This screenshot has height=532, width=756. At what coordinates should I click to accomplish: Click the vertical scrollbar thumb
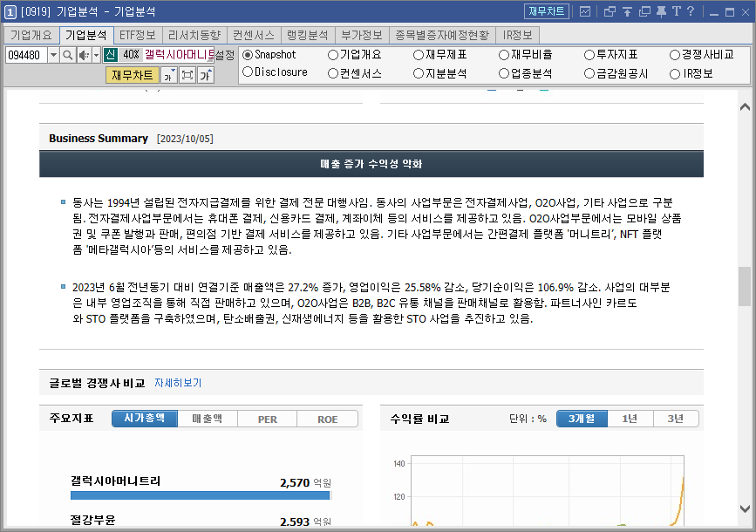745,286
